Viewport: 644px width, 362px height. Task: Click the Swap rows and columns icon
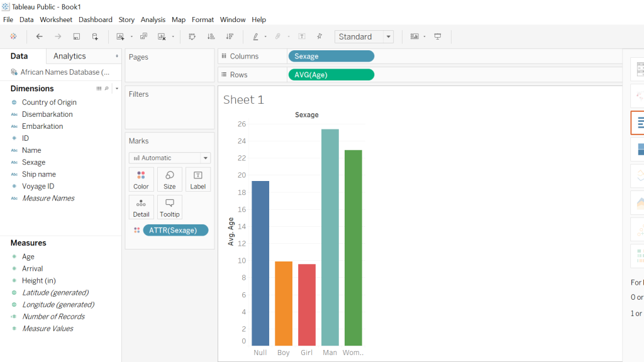tap(192, 36)
